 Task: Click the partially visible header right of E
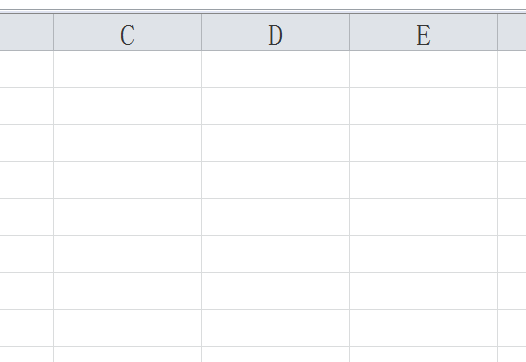tap(512, 32)
